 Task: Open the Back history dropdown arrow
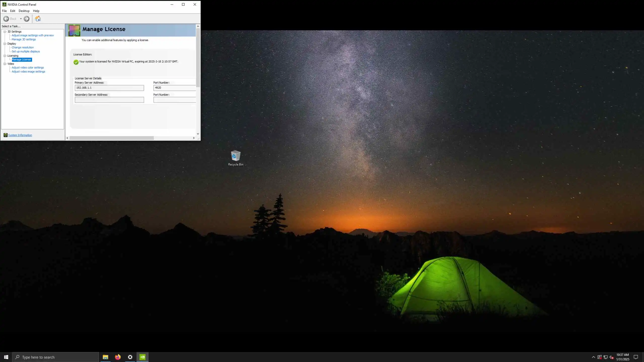pyautogui.click(x=21, y=19)
